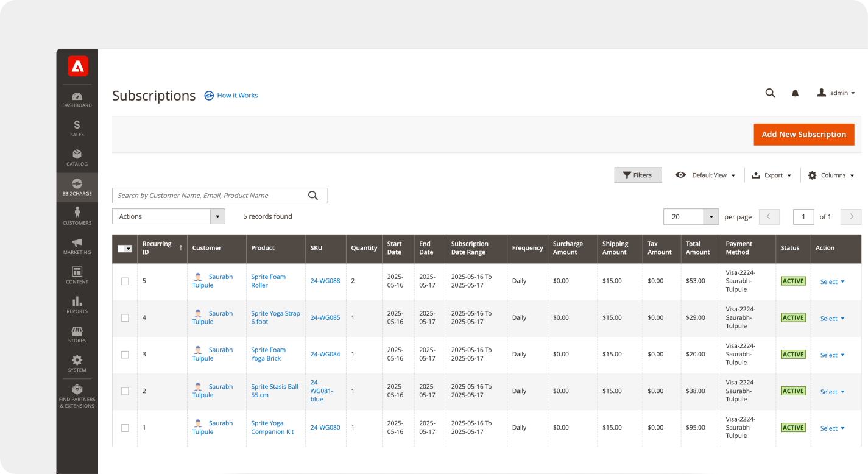The image size is (868, 474).
Task: Click customer avatar icon in row 1
Action: pos(198,423)
